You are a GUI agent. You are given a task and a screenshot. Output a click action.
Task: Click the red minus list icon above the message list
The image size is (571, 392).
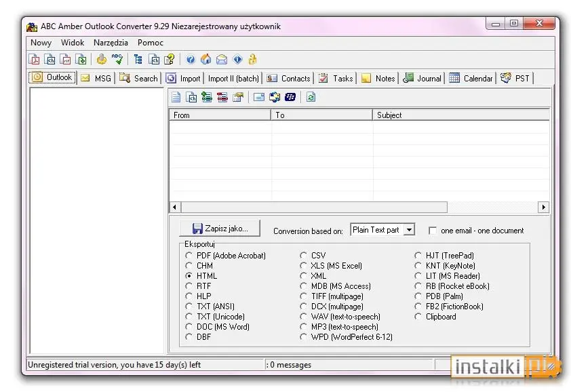[222, 97]
